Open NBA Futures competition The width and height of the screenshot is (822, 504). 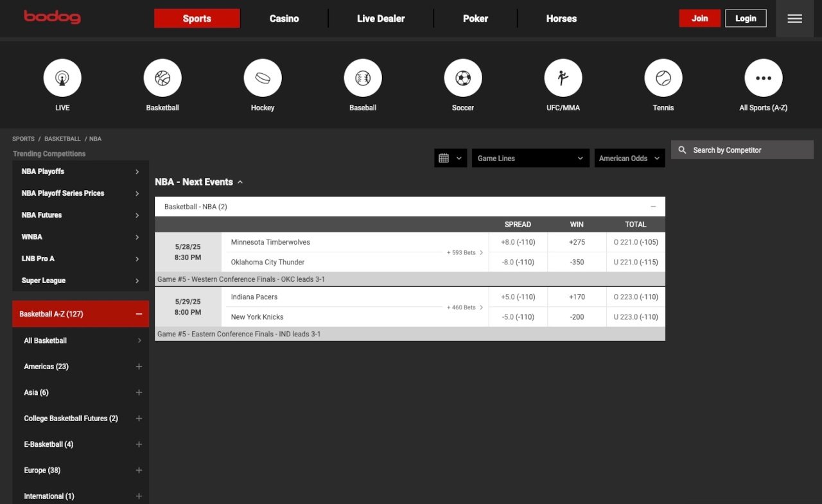click(x=80, y=215)
